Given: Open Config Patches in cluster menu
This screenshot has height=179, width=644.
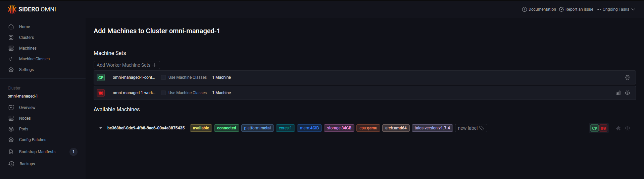Looking at the screenshot, I should click(33, 140).
